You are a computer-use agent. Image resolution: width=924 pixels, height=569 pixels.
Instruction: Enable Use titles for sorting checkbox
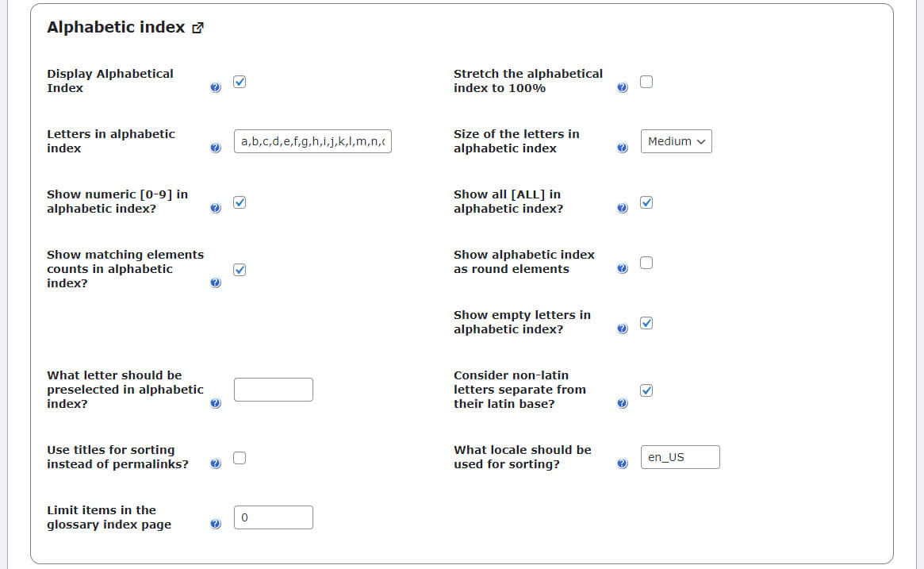240,458
